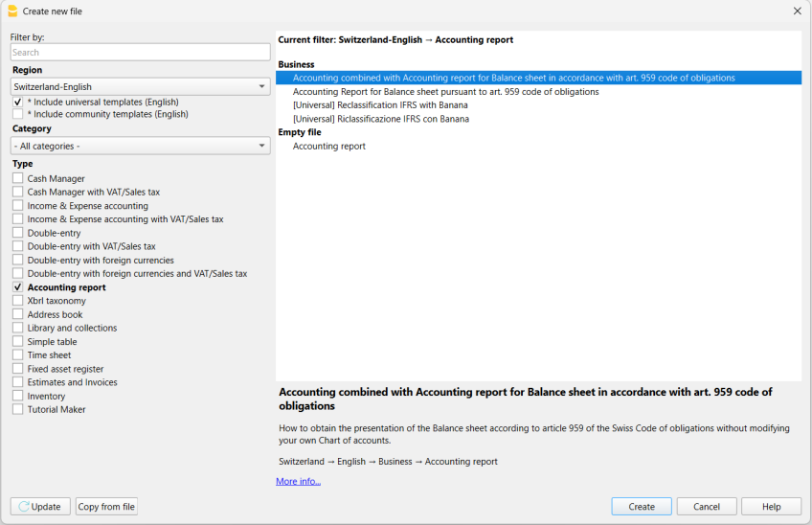The image size is (812, 525).
Task: Enable the Fixed asset register checkbox
Action: pyautogui.click(x=18, y=369)
